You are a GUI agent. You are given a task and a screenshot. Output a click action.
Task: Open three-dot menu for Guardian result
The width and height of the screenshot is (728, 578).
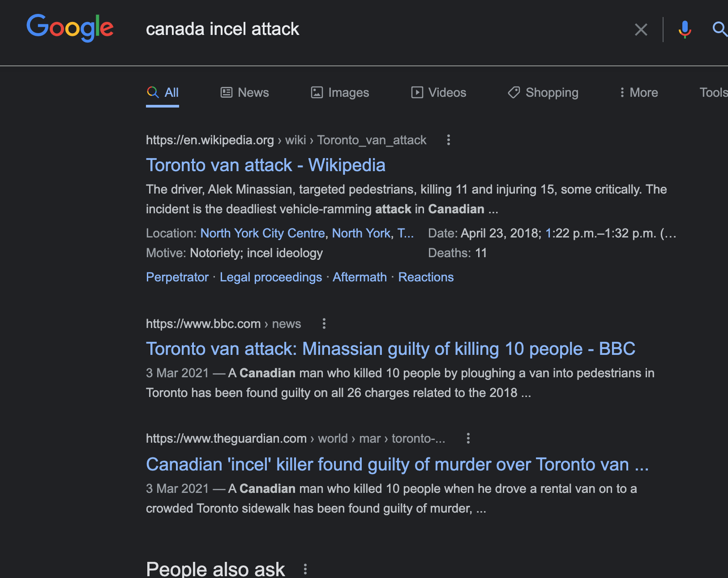pyautogui.click(x=468, y=438)
